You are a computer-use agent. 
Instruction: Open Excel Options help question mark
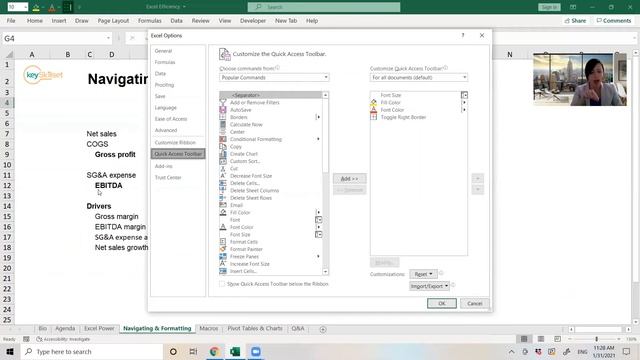[463, 36]
